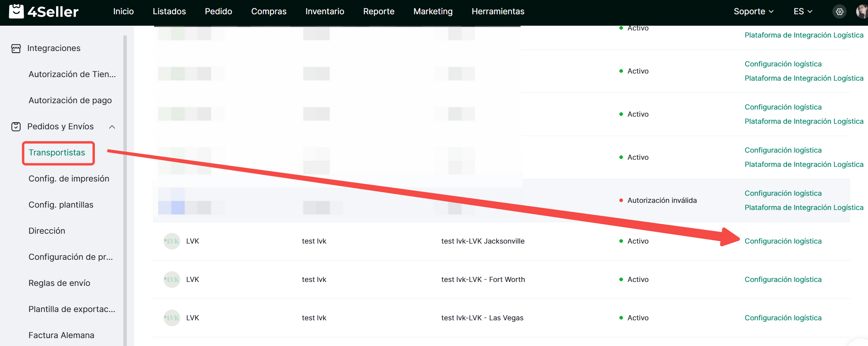868x346 pixels.
Task: Click the Pedidos y Envíos clipboard icon
Action: [16, 127]
